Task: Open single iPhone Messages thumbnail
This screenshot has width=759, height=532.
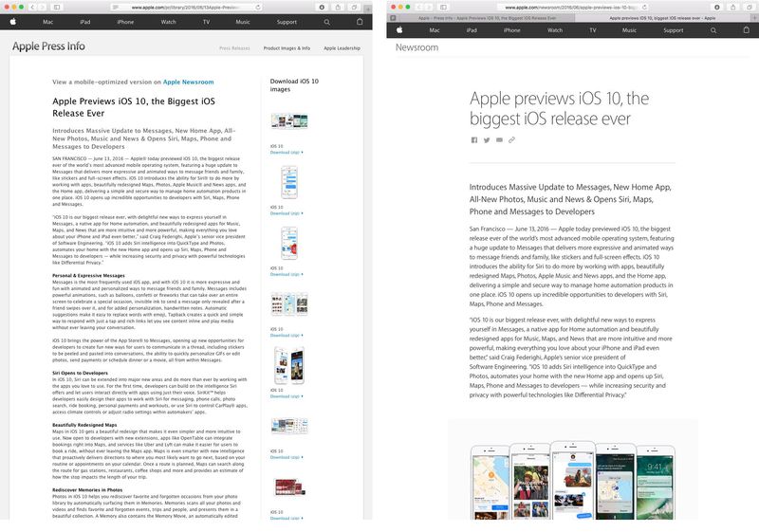Action: [289, 182]
